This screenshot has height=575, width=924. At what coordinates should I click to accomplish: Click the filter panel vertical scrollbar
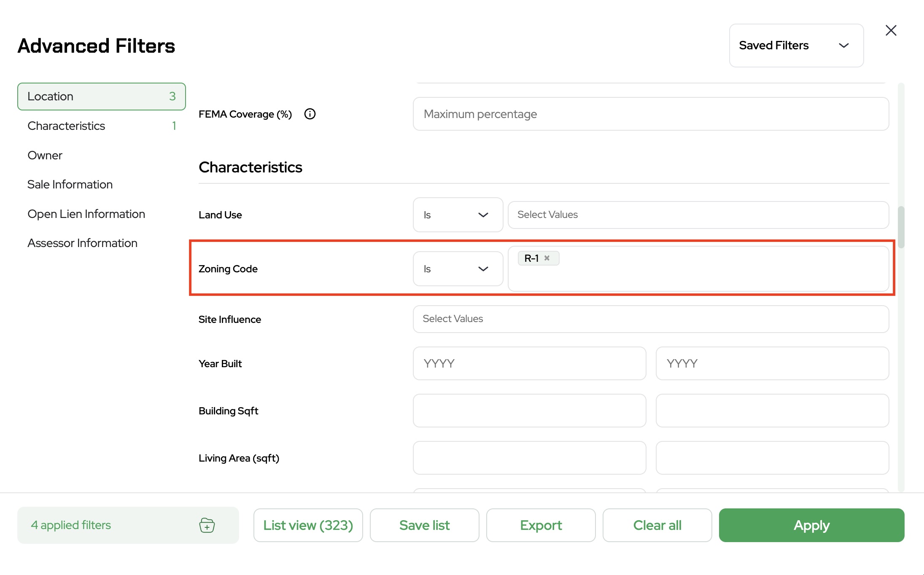(x=901, y=227)
